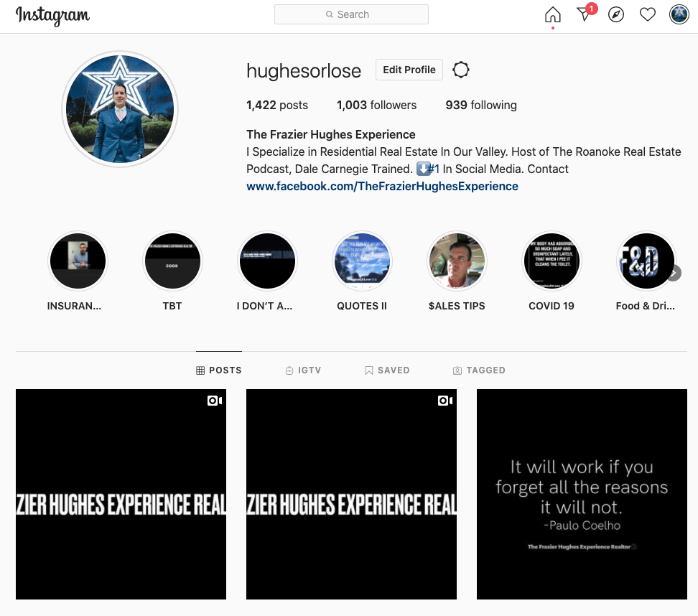Open the Facebook link in the bio
Image resolution: width=698 pixels, height=616 pixels.
pos(382,186)
